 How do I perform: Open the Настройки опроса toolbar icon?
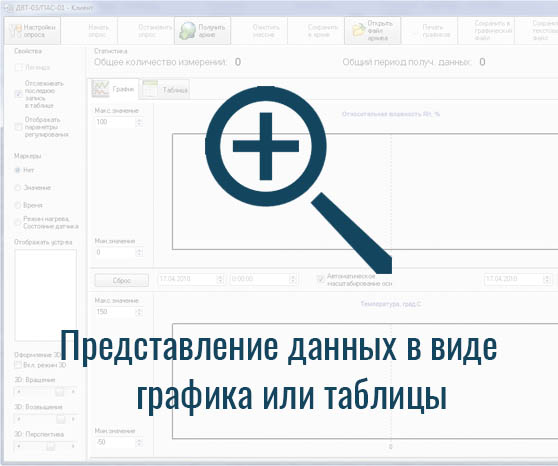[x=15, y=31]
